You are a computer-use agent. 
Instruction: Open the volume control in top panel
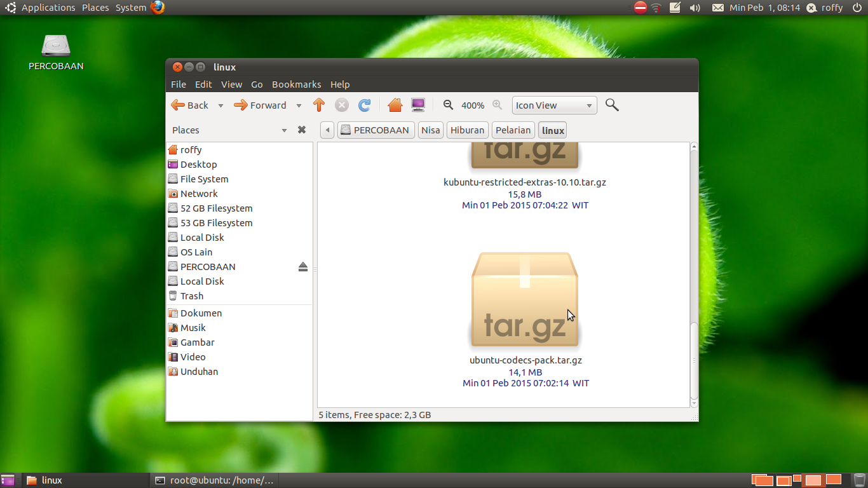coord(695,8)
